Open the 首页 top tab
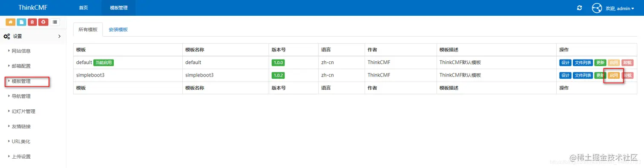The height and width of the screenshot is (168, 644). [x=83, y=8]
